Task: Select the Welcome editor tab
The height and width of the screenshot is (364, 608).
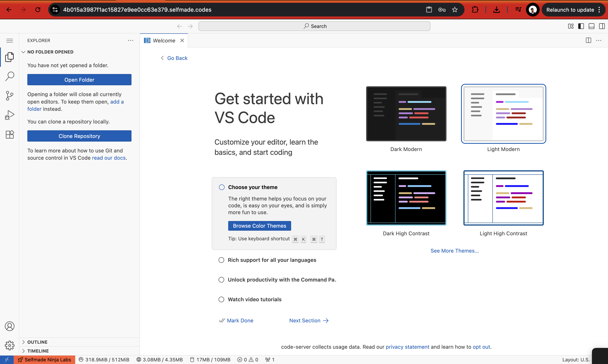Action: point(164,40)
